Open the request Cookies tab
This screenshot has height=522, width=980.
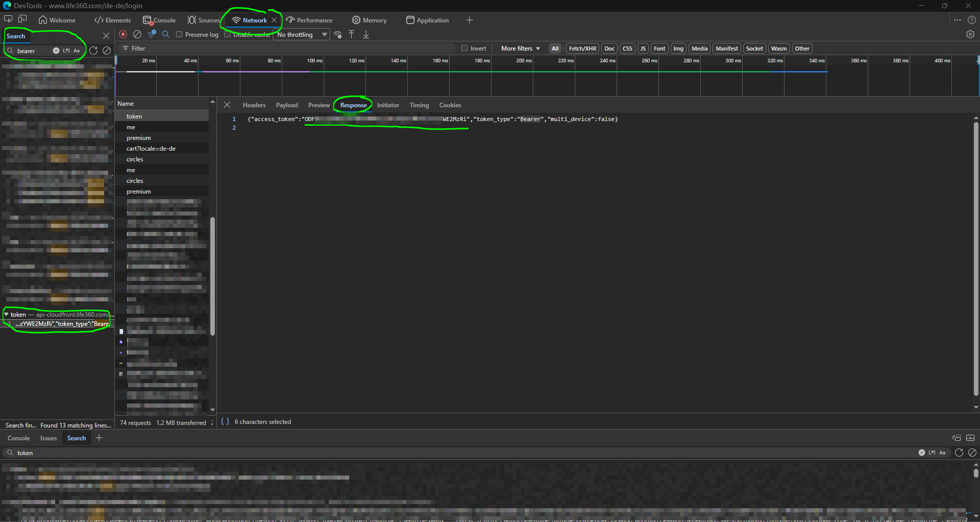[x=450, y=105]
